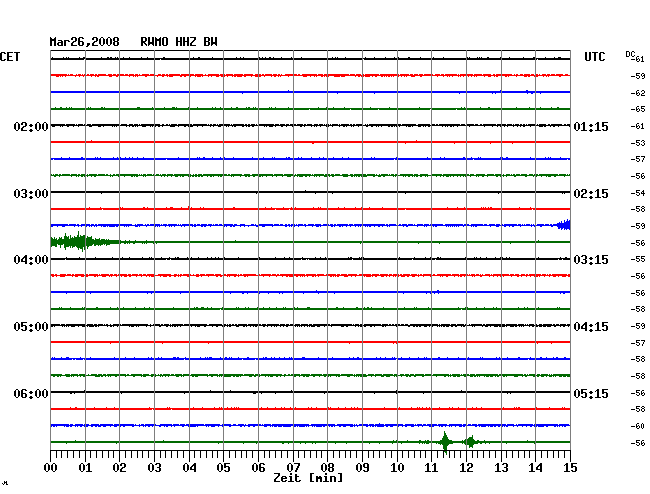Click the station label RWMO HHZ BW
The height and width of the screenshot is (494, 650).
[x=179, y=42]
